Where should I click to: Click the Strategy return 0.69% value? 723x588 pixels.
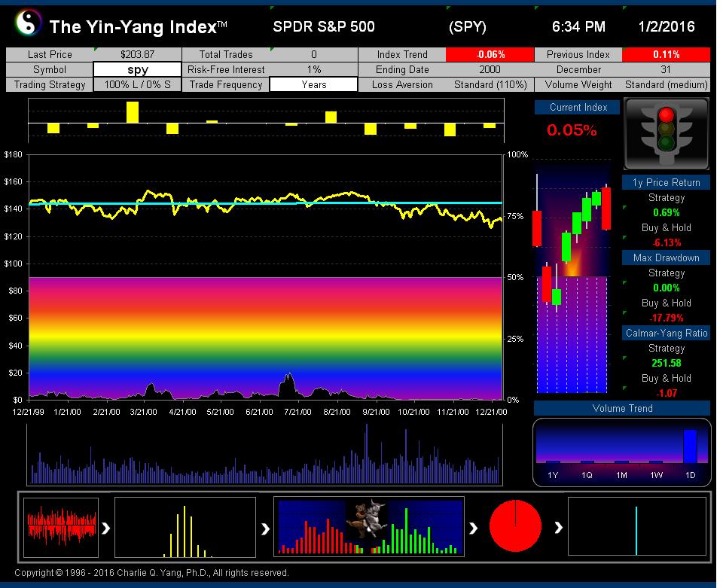pos(667,213)
